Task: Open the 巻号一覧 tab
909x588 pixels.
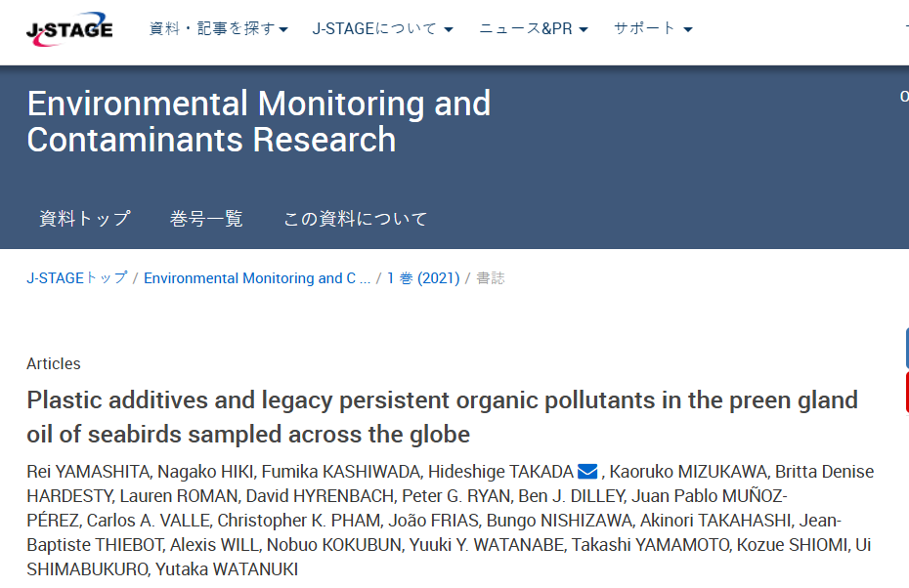Action: coord(206,219)
